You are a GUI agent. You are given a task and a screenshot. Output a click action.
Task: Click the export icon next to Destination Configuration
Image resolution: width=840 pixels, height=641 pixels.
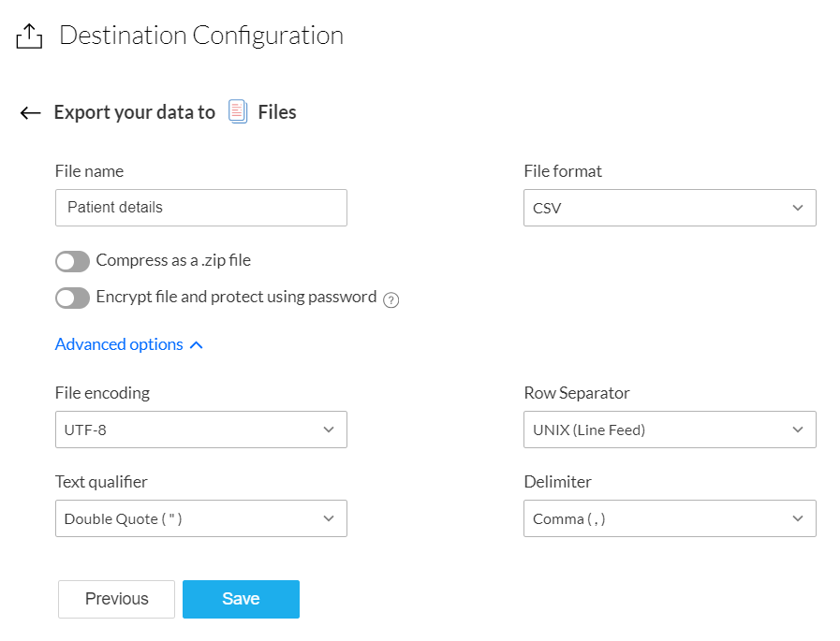pos(30,36)
